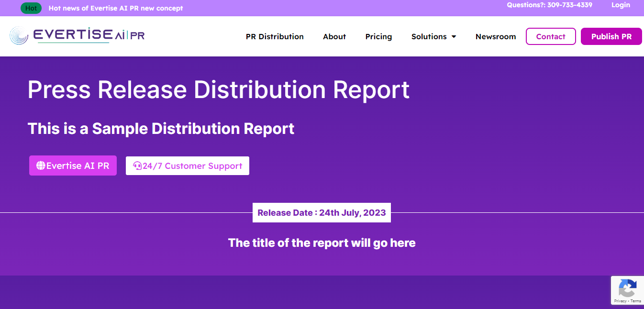The width and height of the screenshot is (644, 309).
Task: Click the globe icon on Evertise AI PR button
Action: pos(41,166)
